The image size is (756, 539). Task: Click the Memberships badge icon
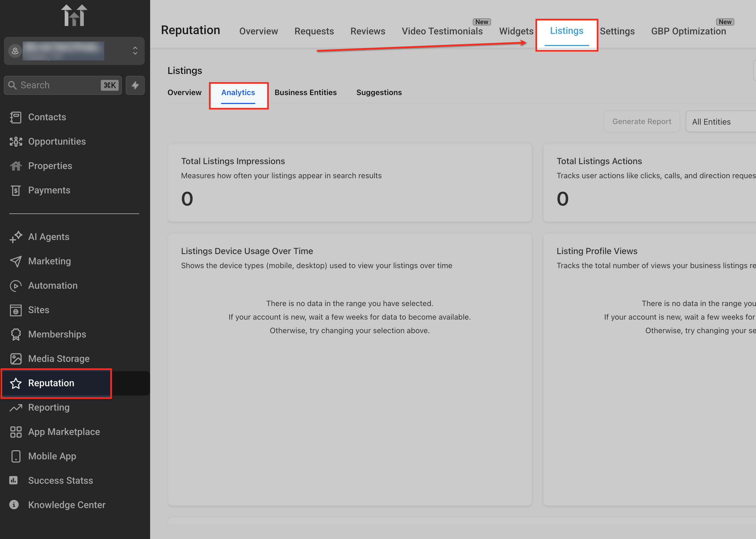point(16,334)
